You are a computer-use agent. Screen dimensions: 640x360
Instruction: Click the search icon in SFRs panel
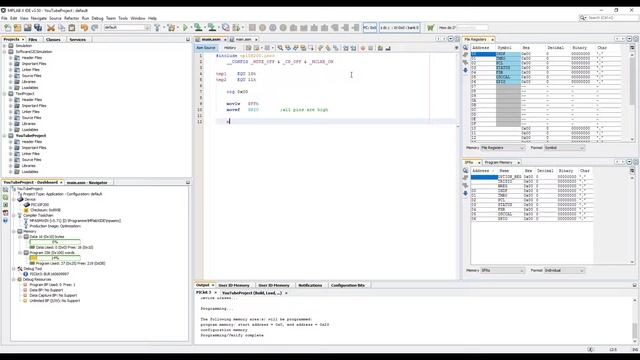pyautogui.click(x=465, y=171)
